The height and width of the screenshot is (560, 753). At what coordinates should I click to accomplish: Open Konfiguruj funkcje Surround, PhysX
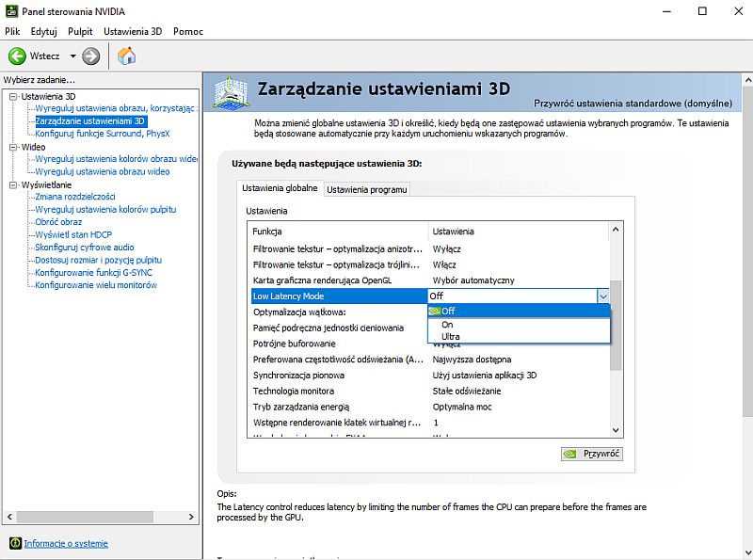pyautogui.click(x=103, y=134)
